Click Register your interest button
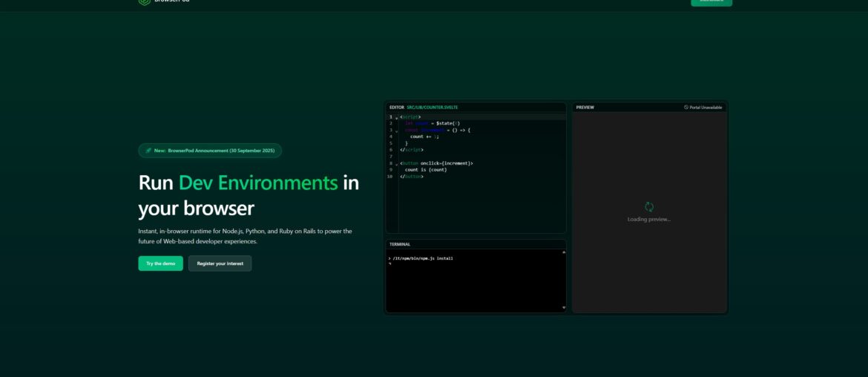The image size is (868, 377). 220,263
